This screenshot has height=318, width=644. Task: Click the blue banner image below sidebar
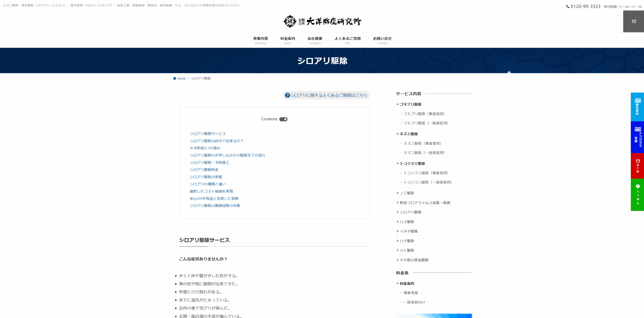click(434, 316)
